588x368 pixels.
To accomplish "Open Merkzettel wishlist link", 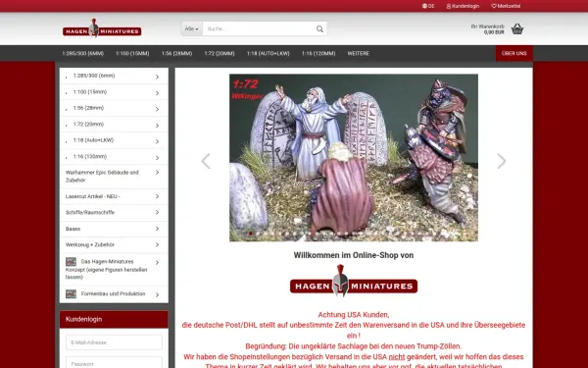I will [506, 6].
